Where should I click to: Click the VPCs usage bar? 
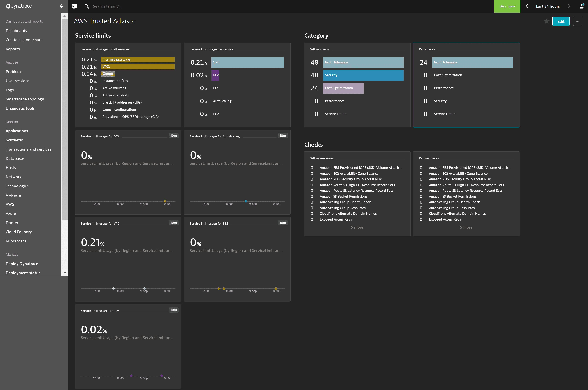point(138,67)
